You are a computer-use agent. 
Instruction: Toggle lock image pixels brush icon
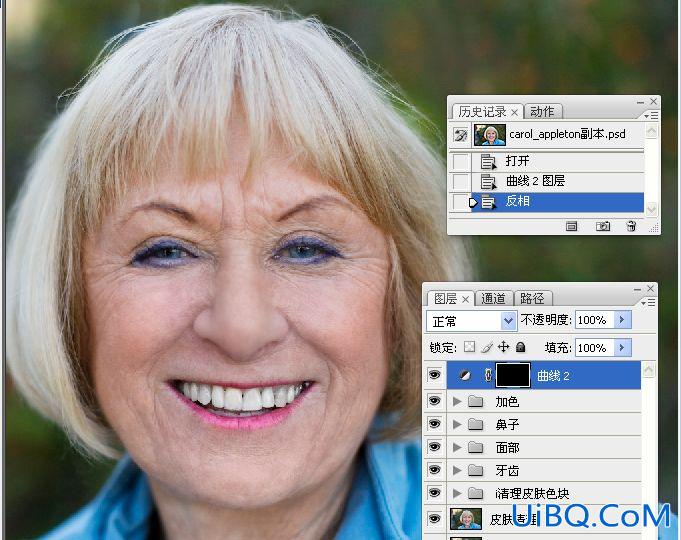487,347
